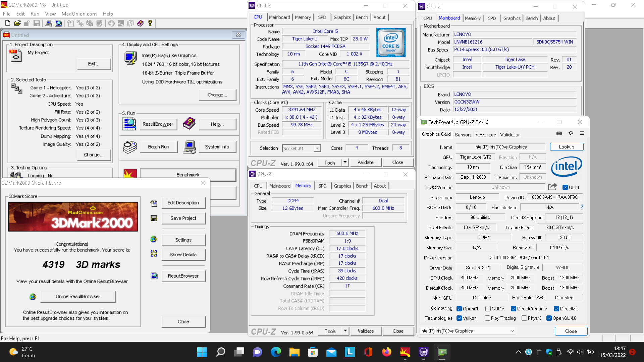Click the 3DMark2000 banner image
The height and width of the screenshot is (362, 644).
pyautogui.click(x=73, y=217)
